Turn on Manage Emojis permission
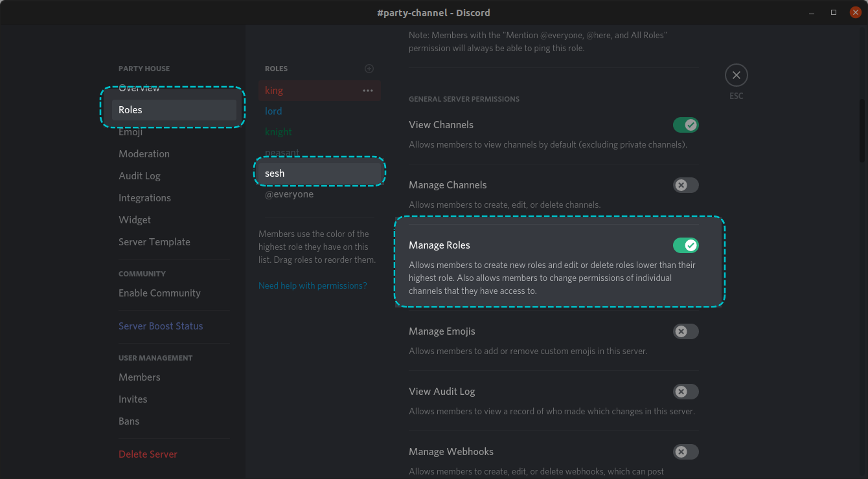This screenshot has width=868, height=479. click(x=685, y=331)
